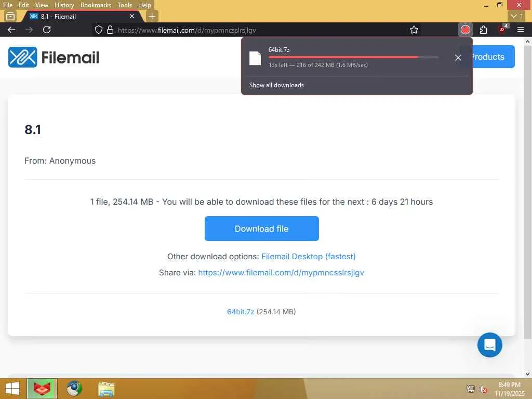The image size is (532, 399).
Task: Click the scrollbar down arrow
Action: 527,374
